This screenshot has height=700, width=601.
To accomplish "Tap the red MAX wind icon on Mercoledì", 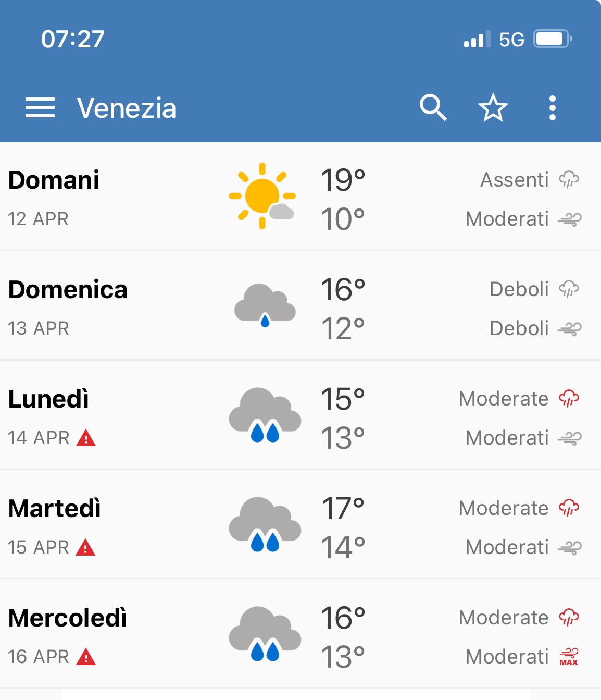I will coord(569,657).
